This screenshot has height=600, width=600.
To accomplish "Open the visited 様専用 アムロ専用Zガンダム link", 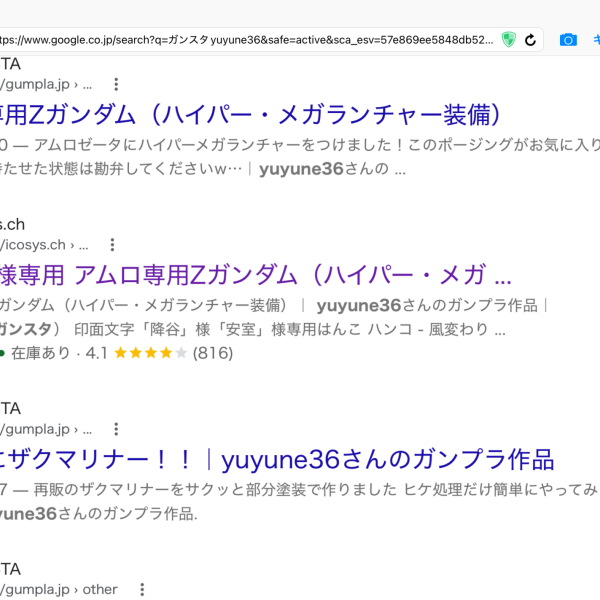I will 255,275.
